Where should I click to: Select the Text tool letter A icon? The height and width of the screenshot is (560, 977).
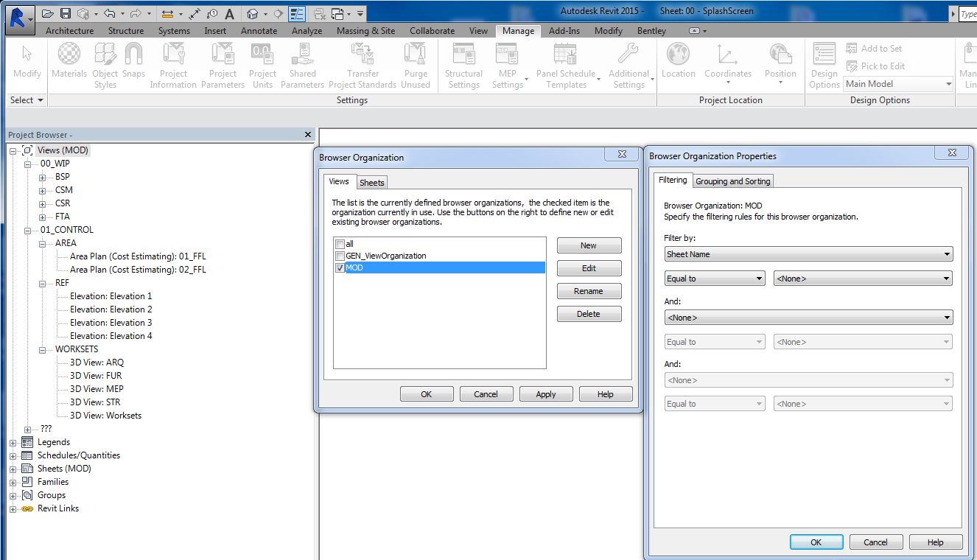pos(230,13)
